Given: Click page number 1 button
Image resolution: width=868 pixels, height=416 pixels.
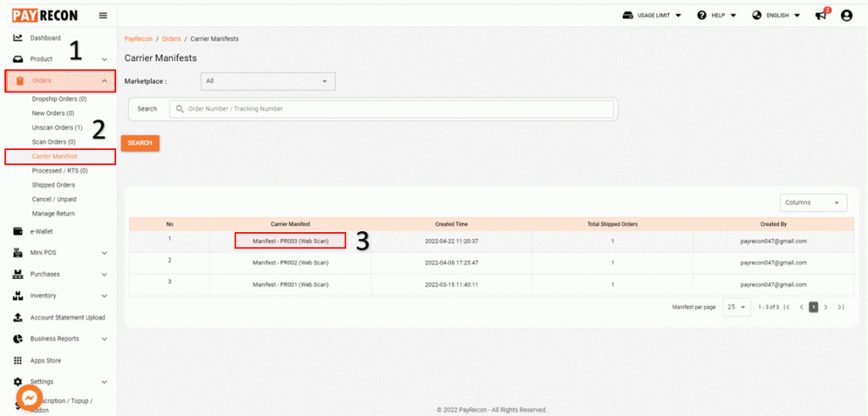Looking at the screenshot, I should pos(813,307).
